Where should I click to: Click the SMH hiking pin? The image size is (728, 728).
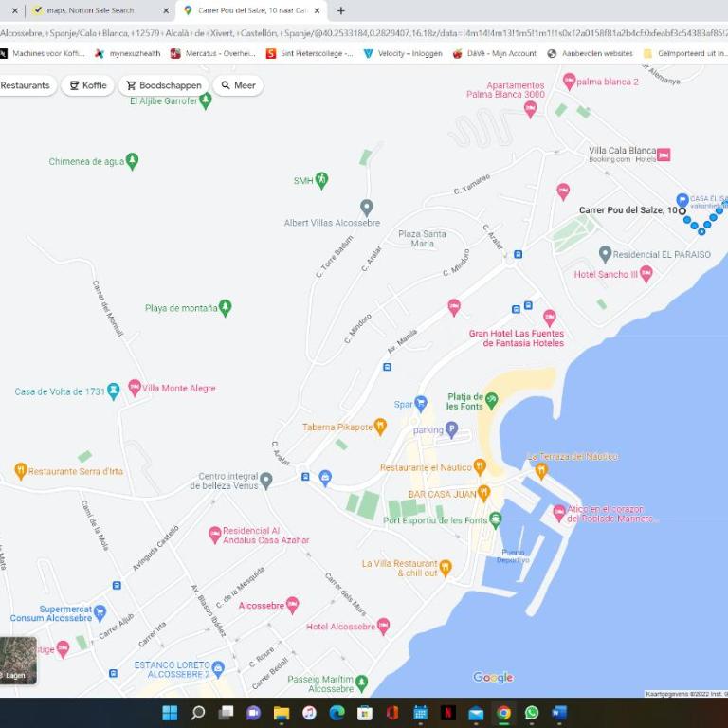coord(321,180)
